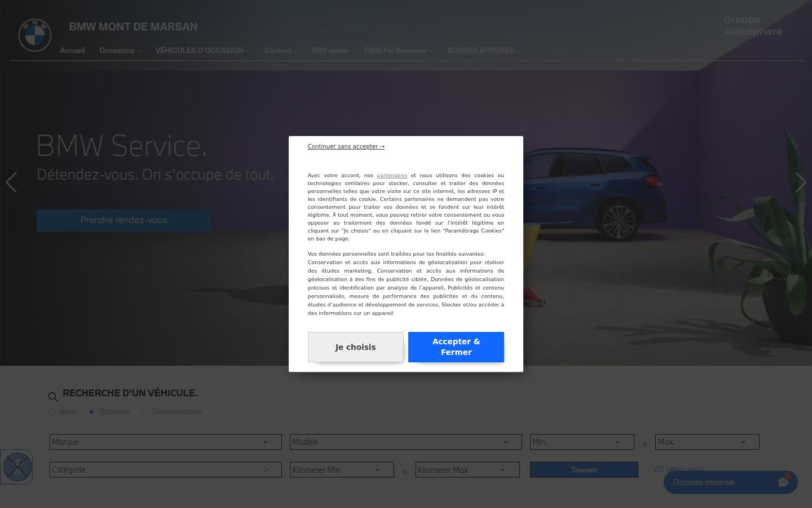Select the Démonstration radio button
This screenshot has width=812, height=508.
[145, 412]
